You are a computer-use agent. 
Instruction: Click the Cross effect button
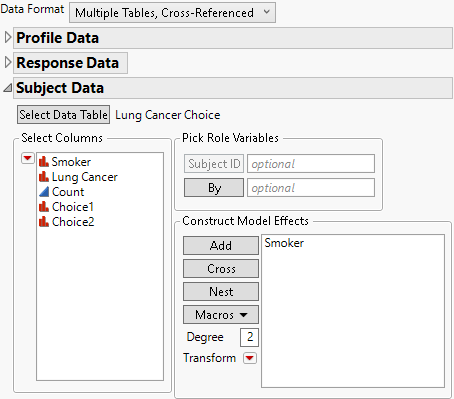coord(221,269)
